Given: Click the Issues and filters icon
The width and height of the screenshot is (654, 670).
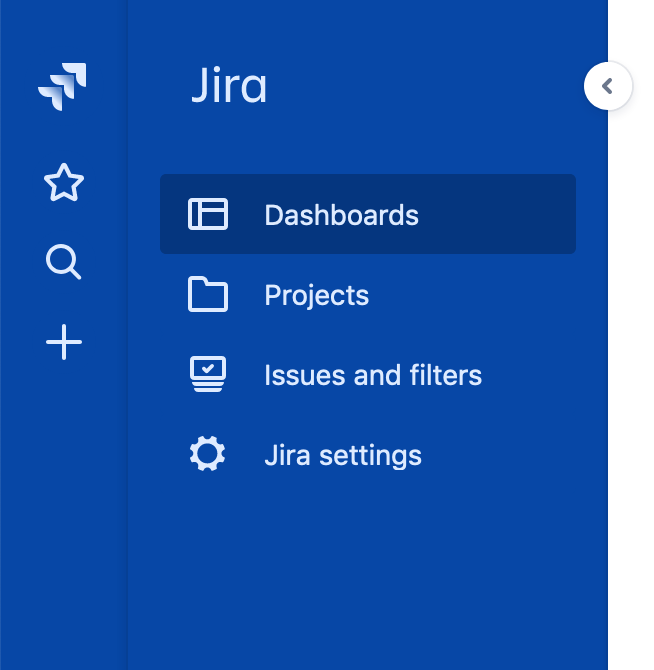Looking at the screenshot, I should click(x=208, y=374).
